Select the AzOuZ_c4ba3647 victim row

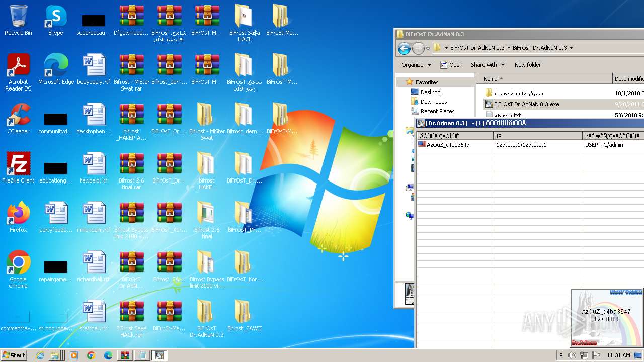[530, 145]
